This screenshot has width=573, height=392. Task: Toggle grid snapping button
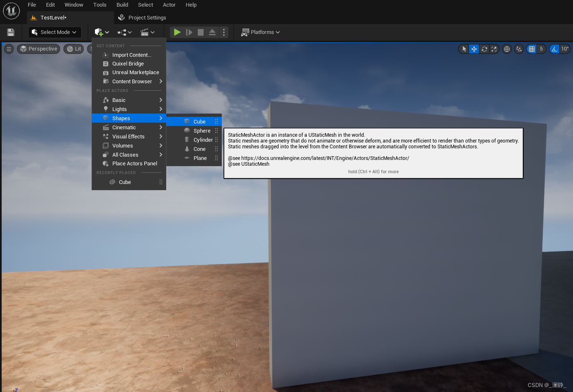[532, 49]
